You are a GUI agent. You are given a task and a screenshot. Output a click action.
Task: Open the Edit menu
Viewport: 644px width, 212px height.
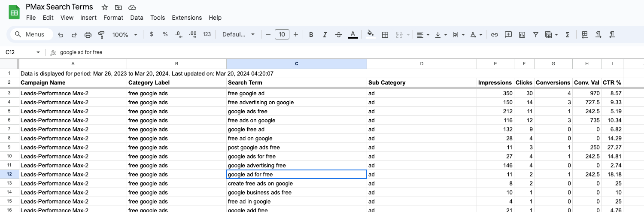tap(48, 18)
